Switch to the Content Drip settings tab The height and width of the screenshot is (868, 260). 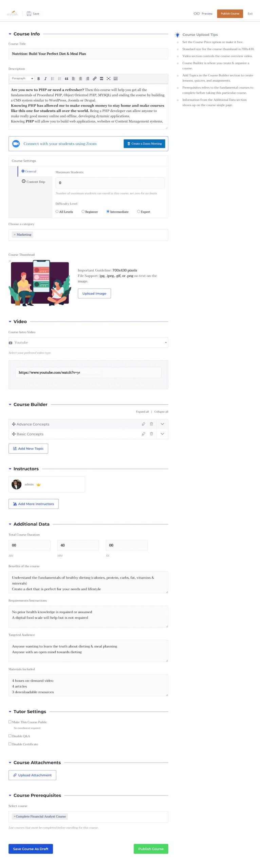pyautogui.click(x=33, y=181)
